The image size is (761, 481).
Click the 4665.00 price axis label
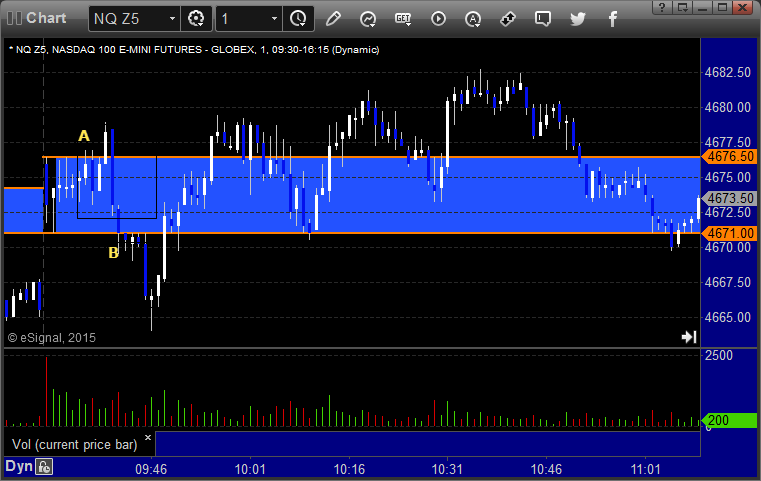coord(728,317)
